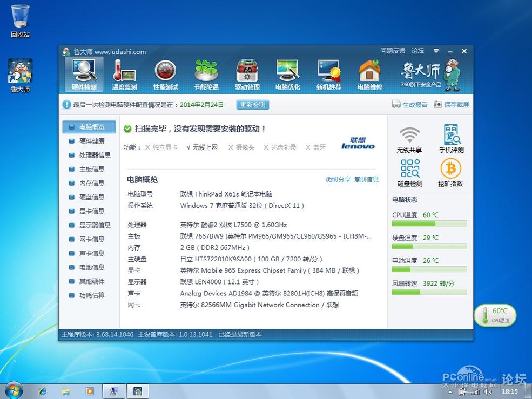Open the 硬件检测 hardware detection tool
This screenshot has height=399, width=532.
point(84,75)
